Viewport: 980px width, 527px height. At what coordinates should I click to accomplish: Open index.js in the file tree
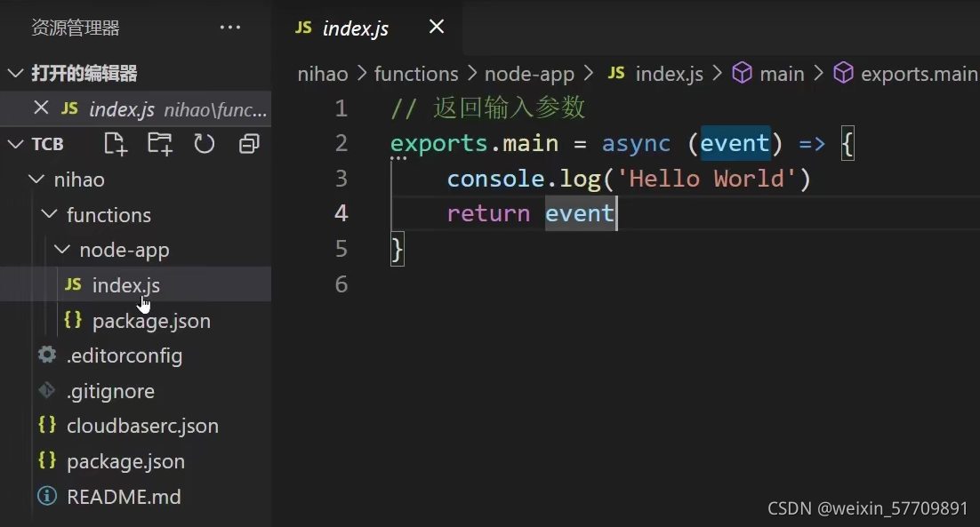click(136, 284)
